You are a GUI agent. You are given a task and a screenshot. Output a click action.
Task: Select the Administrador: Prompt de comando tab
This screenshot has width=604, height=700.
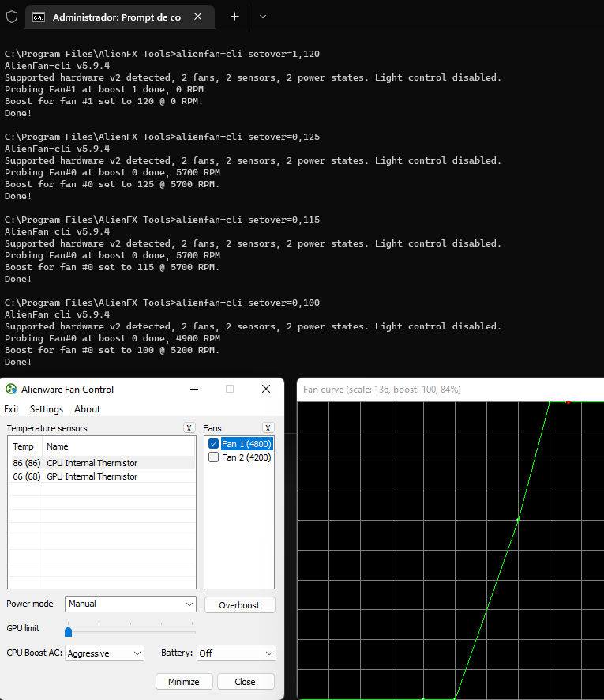[121, 17]
